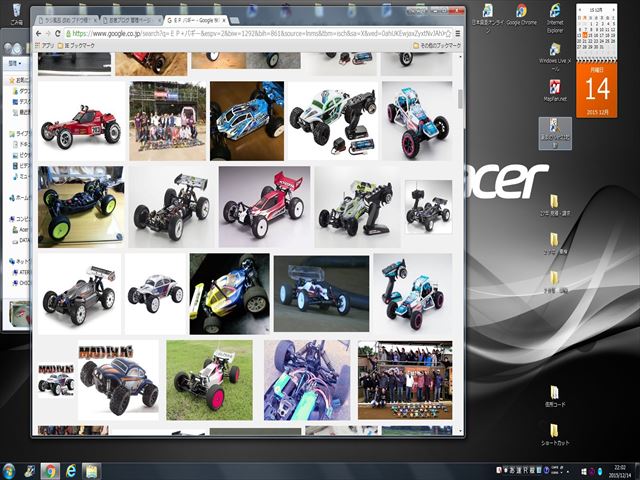Open the Chrome hamburger menu

point(458,33)
